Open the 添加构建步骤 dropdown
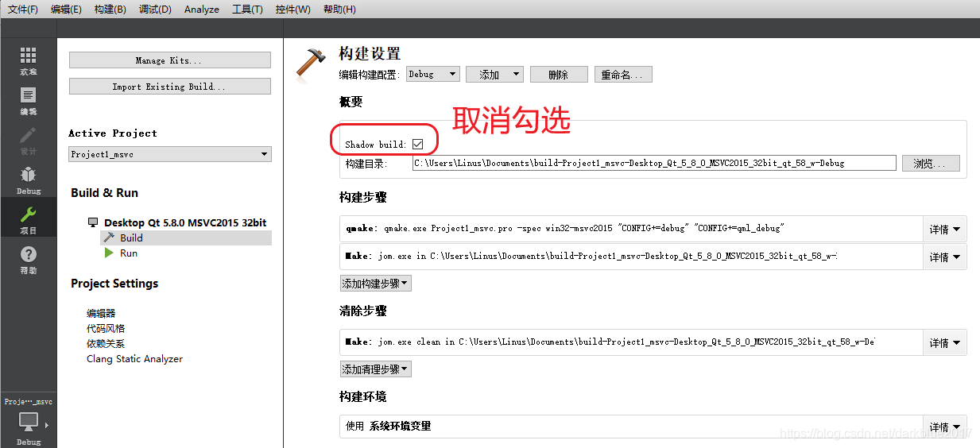The image size is (980, 448). [x=375, y=284]
